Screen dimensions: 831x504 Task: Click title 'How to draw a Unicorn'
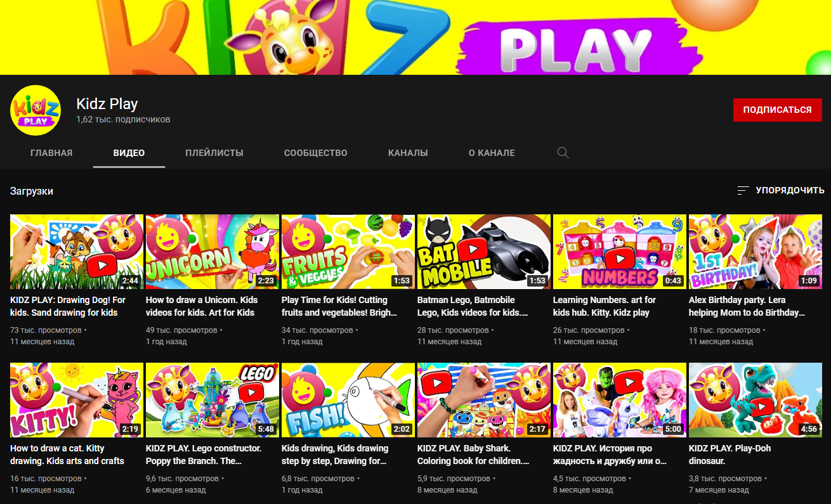[202, 306]
